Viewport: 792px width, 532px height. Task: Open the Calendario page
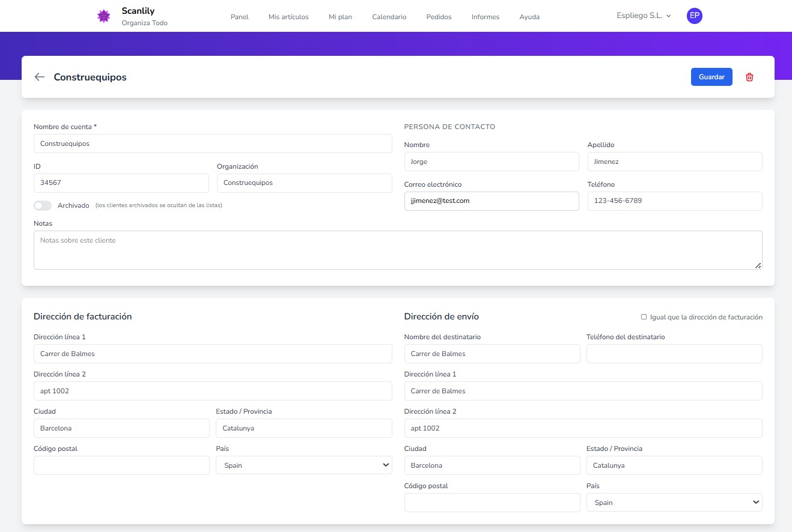pos(389,17)
